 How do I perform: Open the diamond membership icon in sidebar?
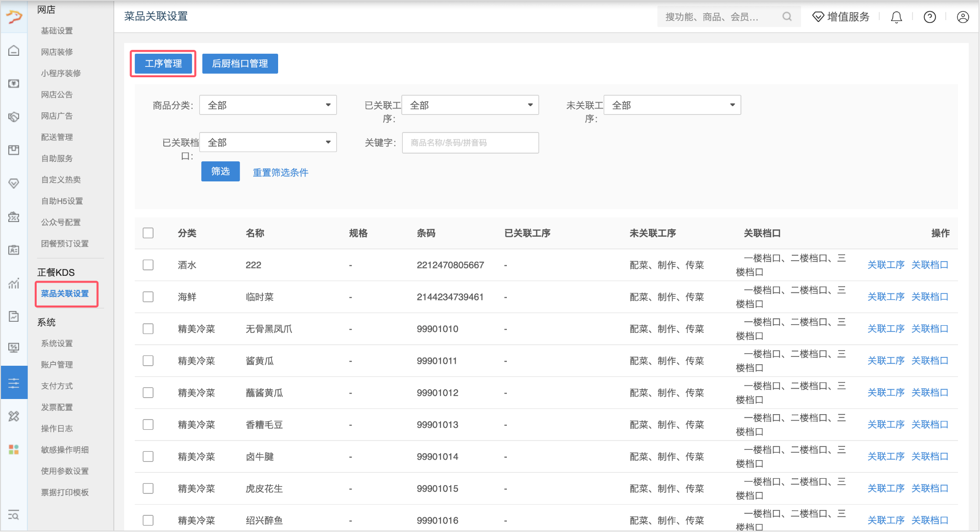coord(14,183)
